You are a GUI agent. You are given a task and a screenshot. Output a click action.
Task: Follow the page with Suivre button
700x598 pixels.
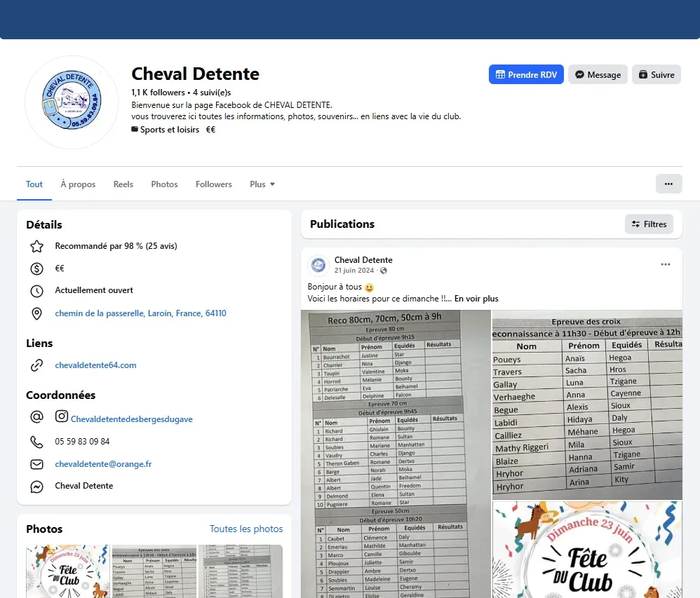pos(657,74)
